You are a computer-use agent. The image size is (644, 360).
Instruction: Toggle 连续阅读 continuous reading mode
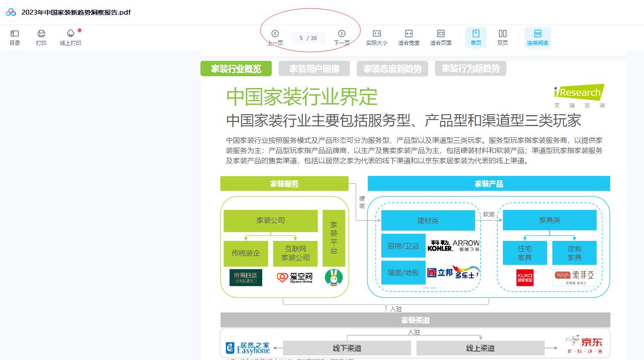pyautogui.click(x=537, y=37)
